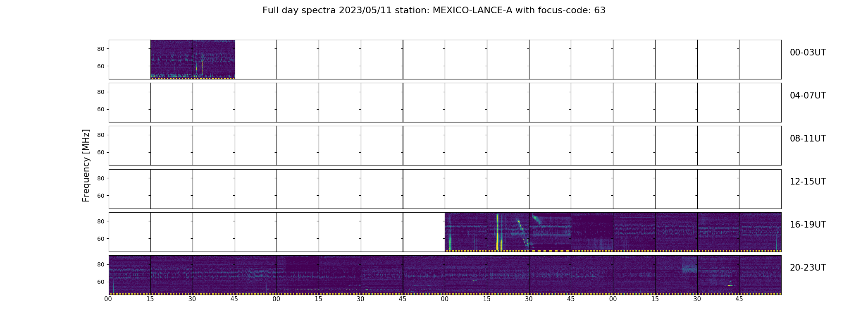Click the 60 tick label of 16-19UT row

pyautogui.click(x=101, y=239)
